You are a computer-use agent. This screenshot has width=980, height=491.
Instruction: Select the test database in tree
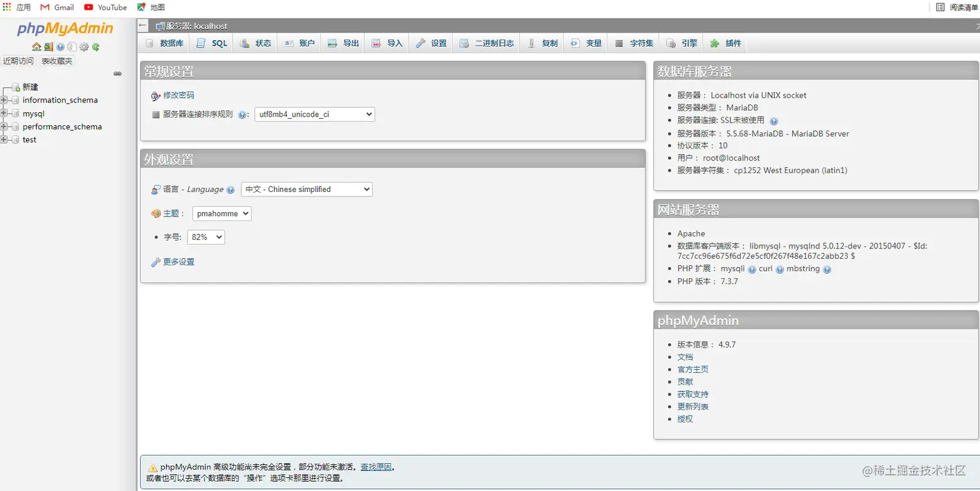[29, 139]
